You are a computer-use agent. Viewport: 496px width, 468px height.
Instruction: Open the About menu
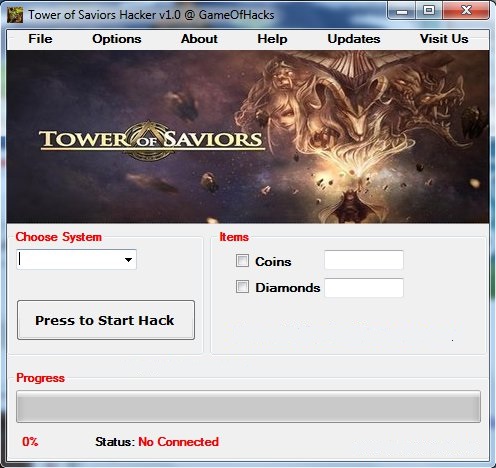[x=199, y=39]
